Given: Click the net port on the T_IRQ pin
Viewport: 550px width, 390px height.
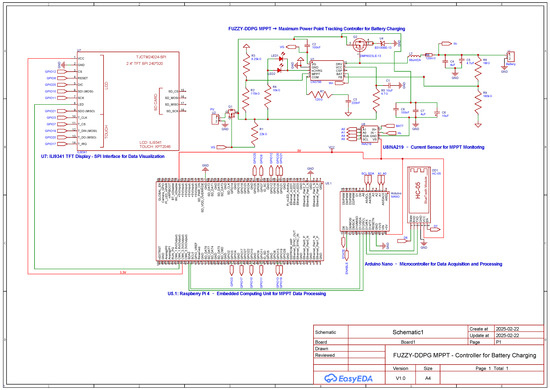Looking at the screenshot, I should (61, 144).
